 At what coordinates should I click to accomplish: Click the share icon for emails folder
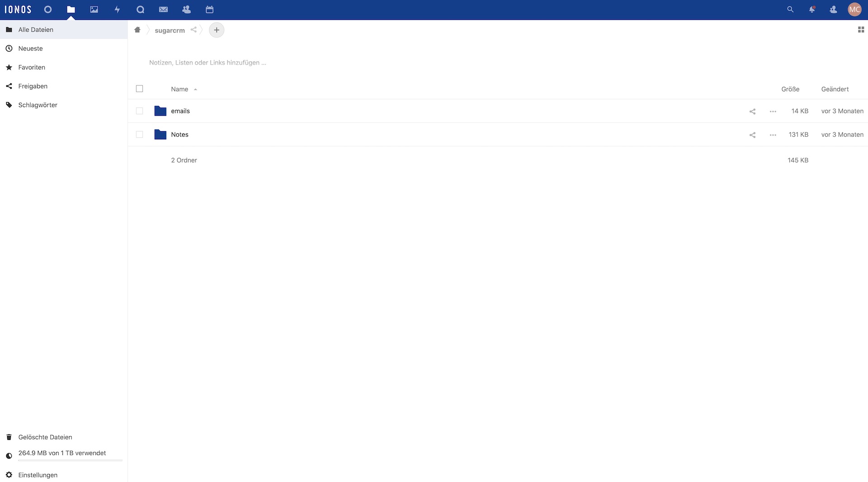[x=752, y=111]
